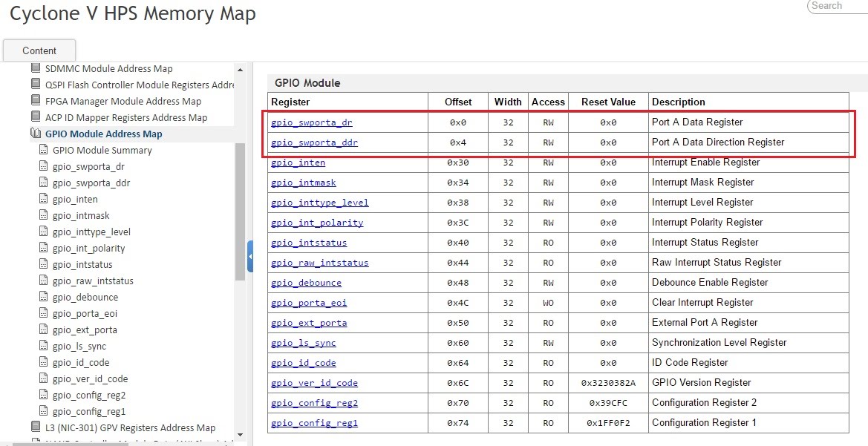The image size is (868, 446).
Task: Click the page icon beside gpio_swporta_ddr in tree
Action: 44,182
